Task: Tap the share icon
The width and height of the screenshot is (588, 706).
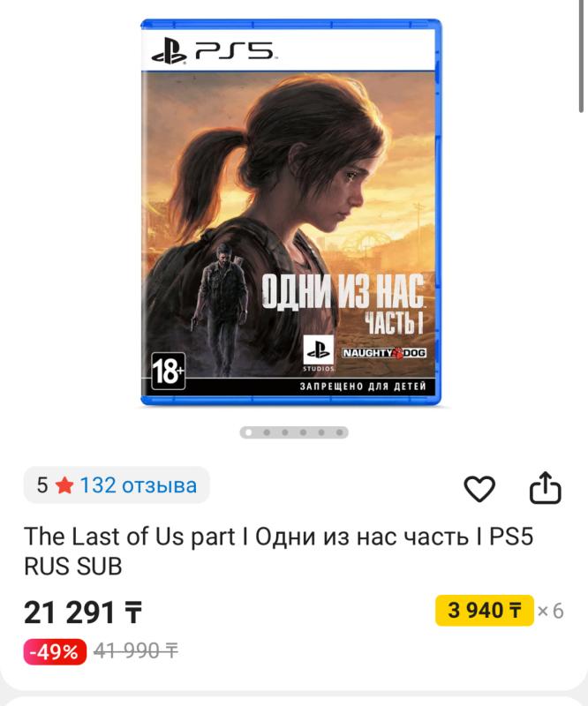Action: pyautogui.click(x=546, y=488)
